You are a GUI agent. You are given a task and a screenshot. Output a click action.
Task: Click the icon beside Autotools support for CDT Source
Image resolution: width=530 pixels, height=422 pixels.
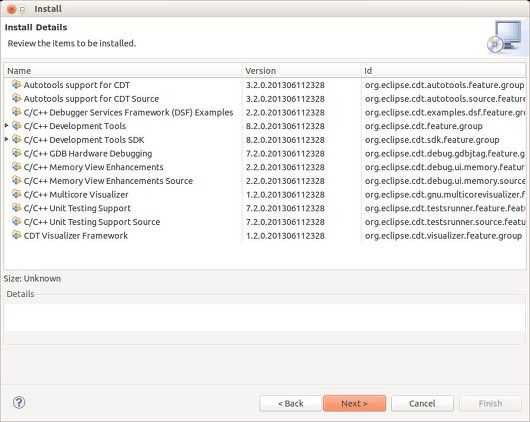coord(16,98)
